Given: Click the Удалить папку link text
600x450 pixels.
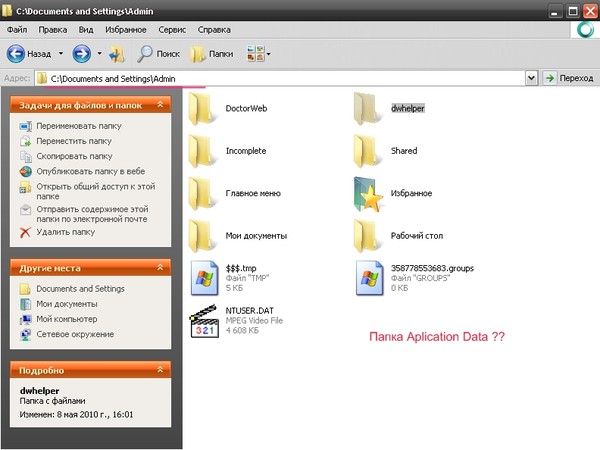Looking at the screenshot, I should [x=66, y=232].
